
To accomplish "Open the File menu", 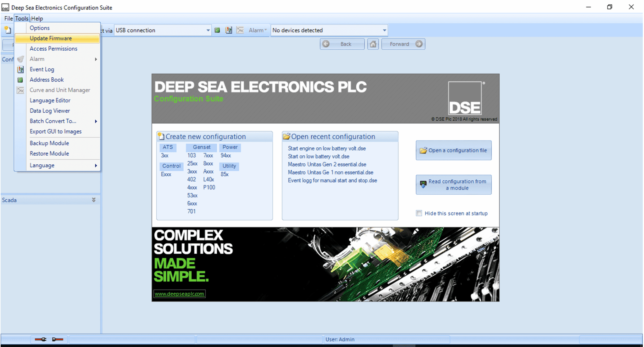I will pos(8,19).
